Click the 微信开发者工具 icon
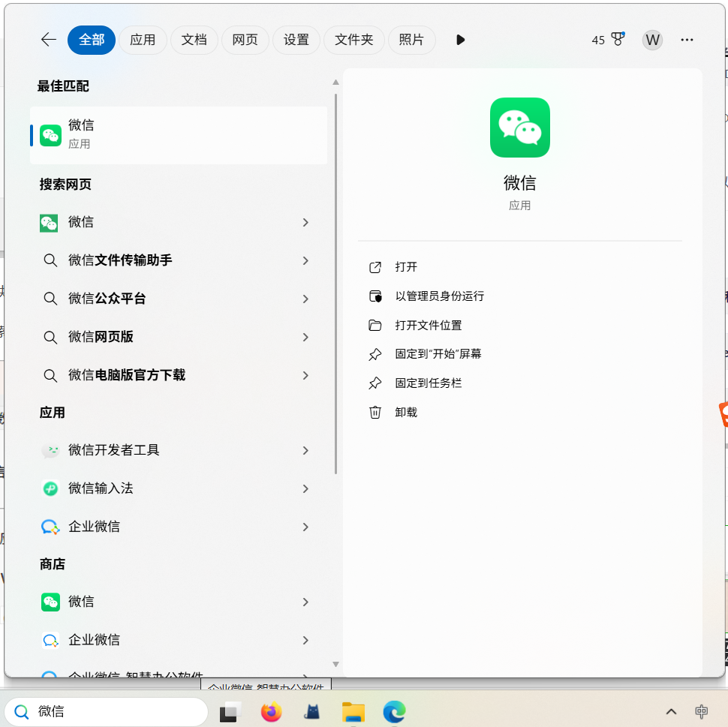Viewport: 728px width, 727px height. tap(50, 450)
